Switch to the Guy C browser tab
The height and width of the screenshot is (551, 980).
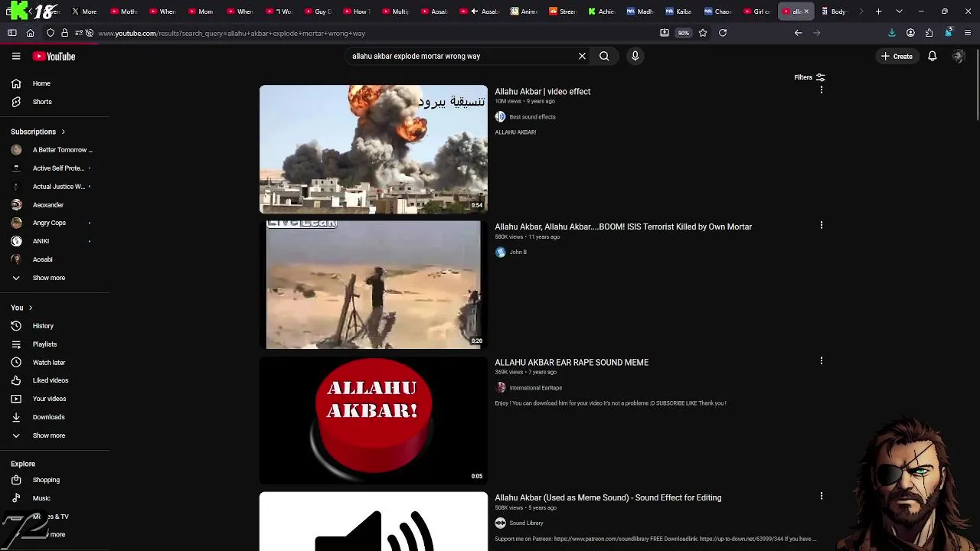317,11
